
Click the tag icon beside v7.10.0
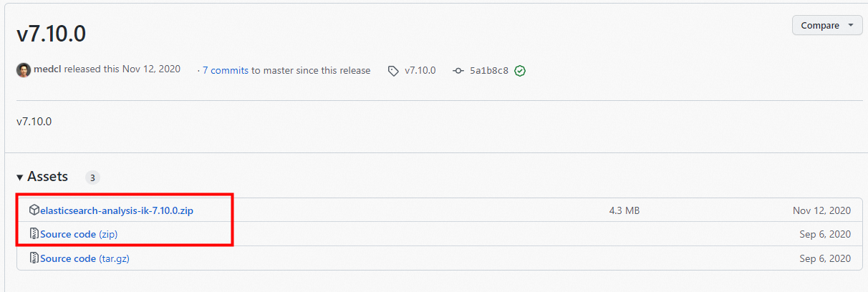(393, 71)
